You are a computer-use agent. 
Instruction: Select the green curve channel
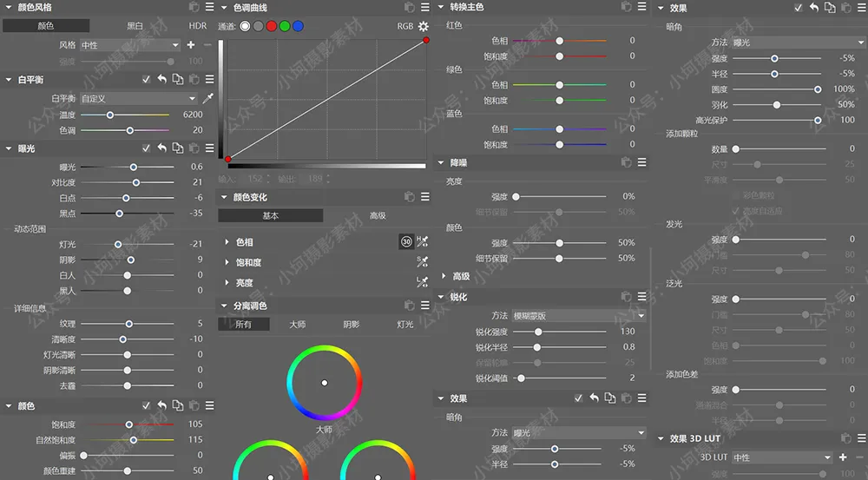pos(285,26)
